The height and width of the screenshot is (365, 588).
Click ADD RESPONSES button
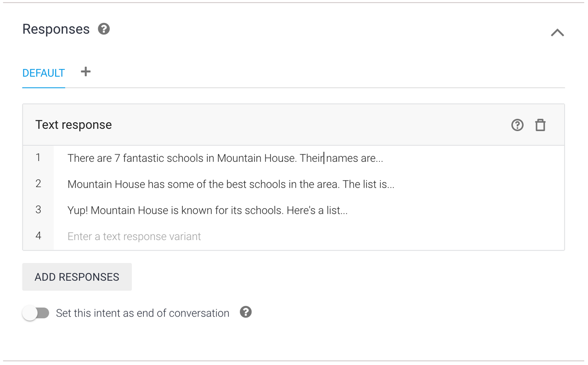pos(77,277)
